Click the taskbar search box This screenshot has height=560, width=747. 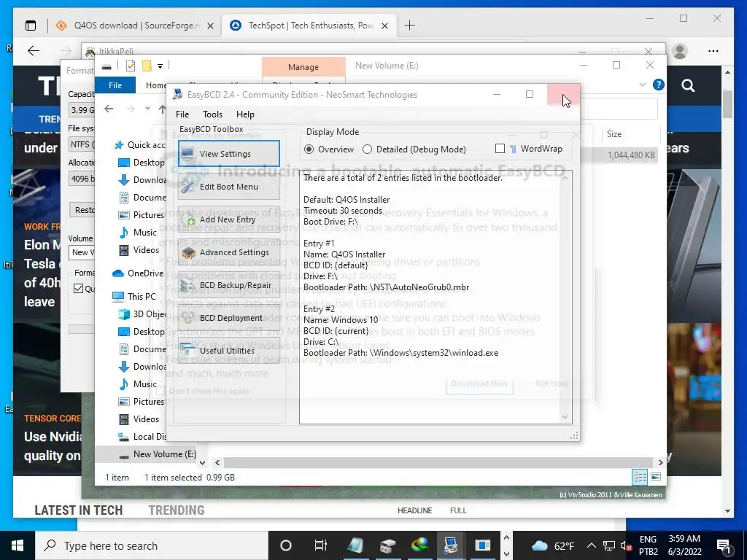(152, 545)
